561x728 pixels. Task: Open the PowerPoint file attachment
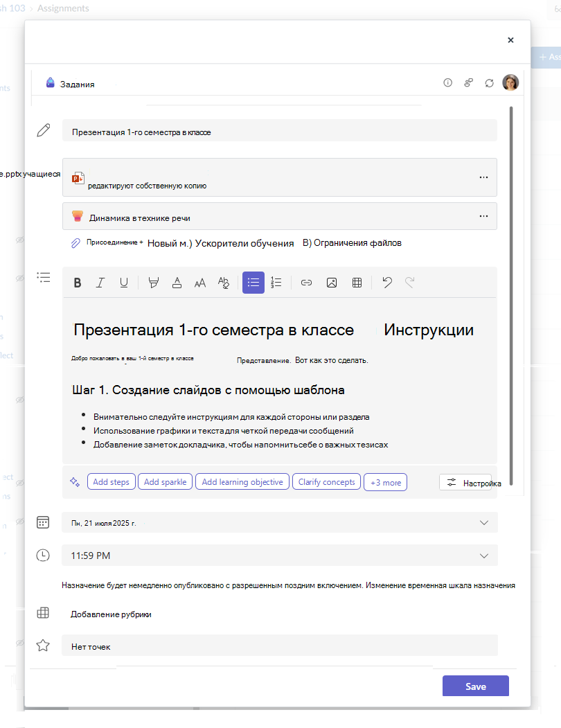[x=280, y=177]
